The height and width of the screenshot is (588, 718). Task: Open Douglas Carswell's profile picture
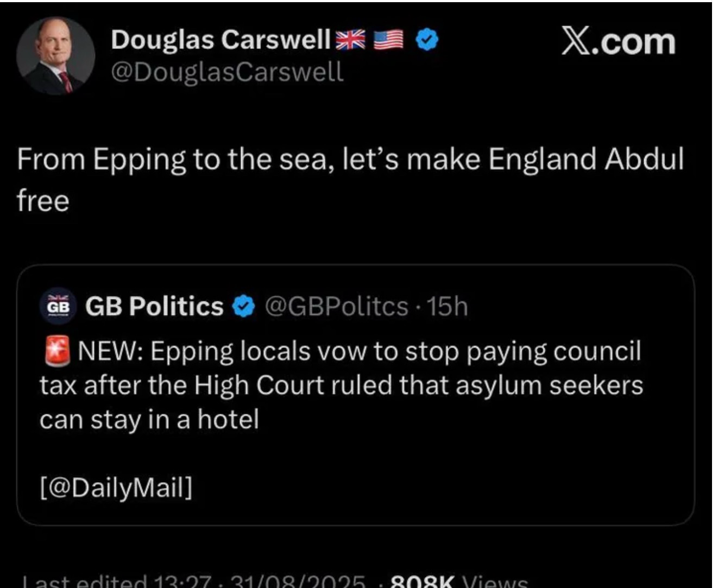tap(55, 56)
